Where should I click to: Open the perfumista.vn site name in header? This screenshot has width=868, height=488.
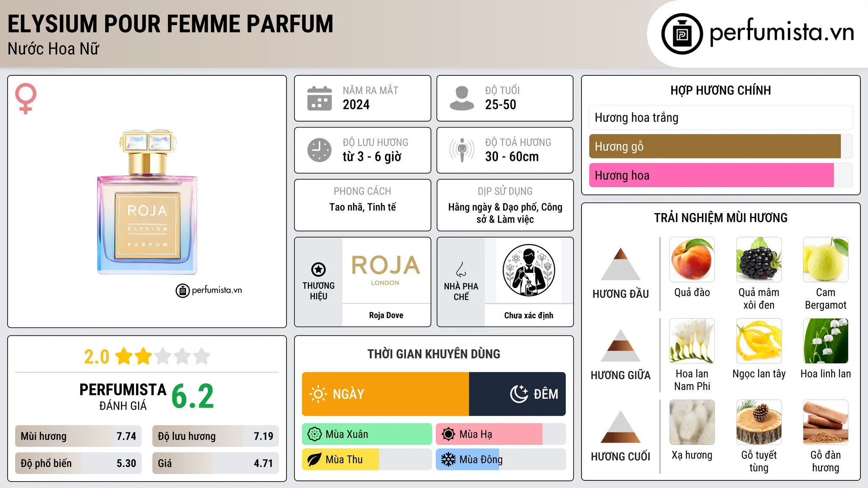tap(782, 33)
